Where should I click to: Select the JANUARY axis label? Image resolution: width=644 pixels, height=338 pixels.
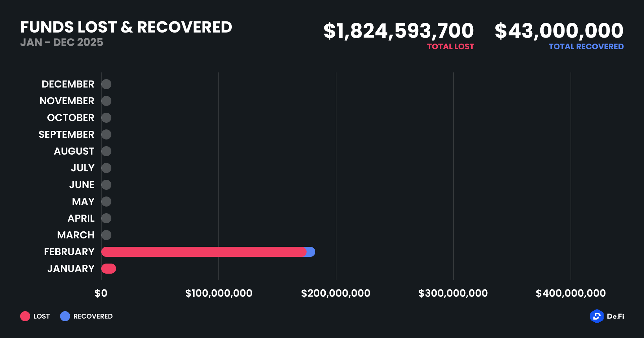[71, 269]
